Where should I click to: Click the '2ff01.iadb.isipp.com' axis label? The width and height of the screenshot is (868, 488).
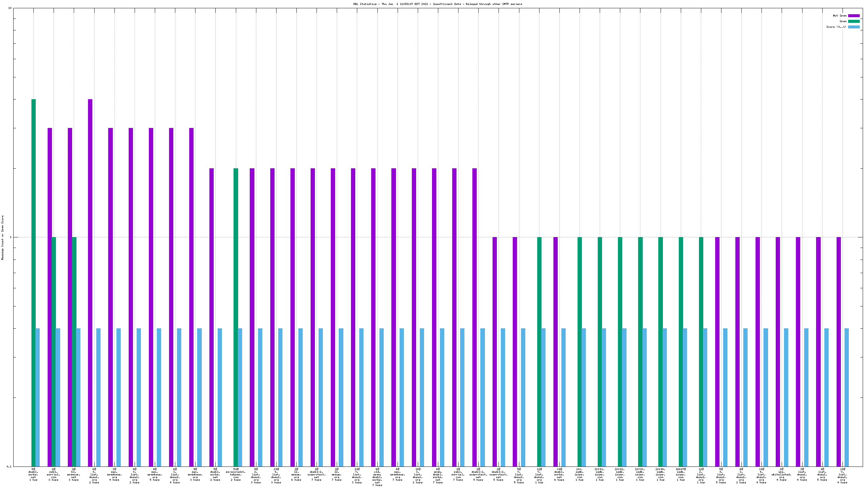599,474
